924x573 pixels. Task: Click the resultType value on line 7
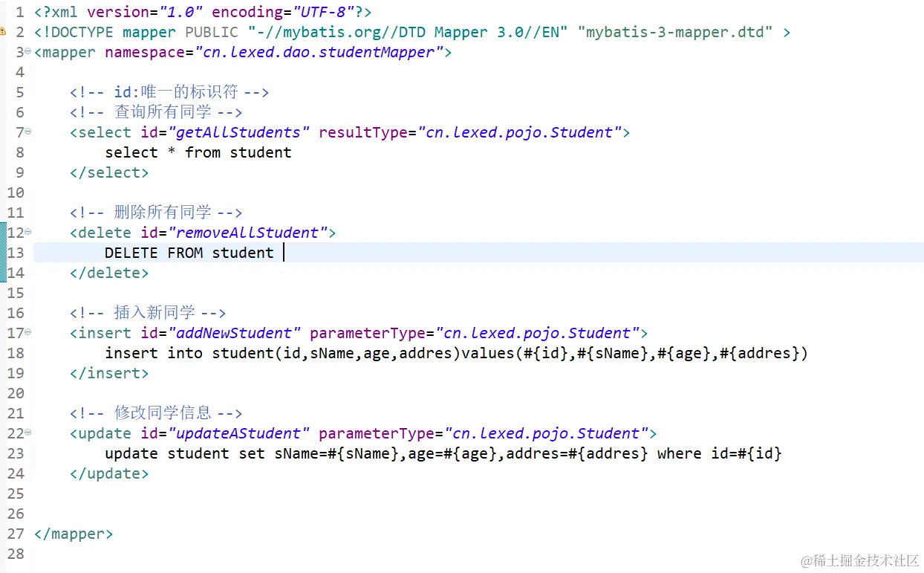pyautogui.click(x=519, y=132)
